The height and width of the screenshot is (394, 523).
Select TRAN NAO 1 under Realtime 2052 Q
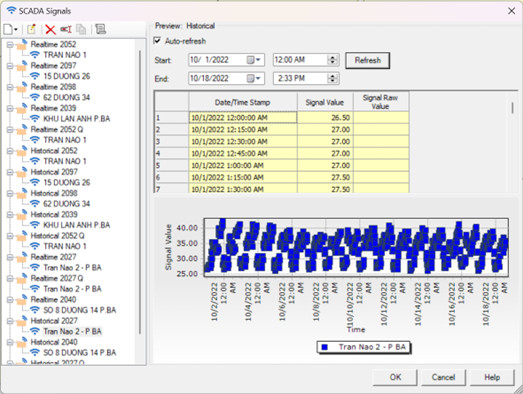pos(65,140)
